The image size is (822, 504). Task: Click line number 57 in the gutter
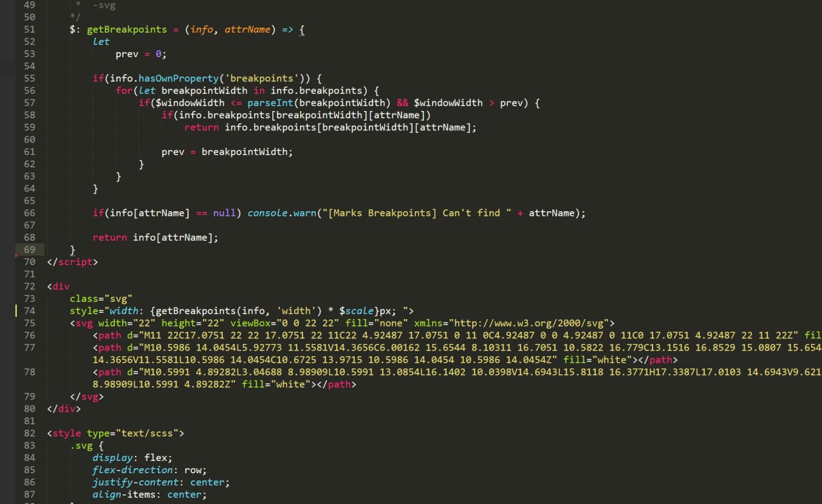click(30, 103)
